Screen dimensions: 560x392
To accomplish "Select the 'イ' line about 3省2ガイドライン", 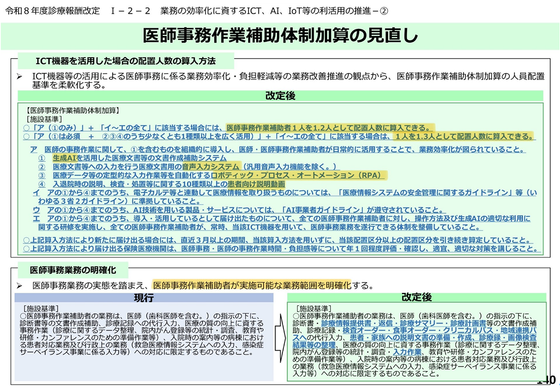I will 285,197.
